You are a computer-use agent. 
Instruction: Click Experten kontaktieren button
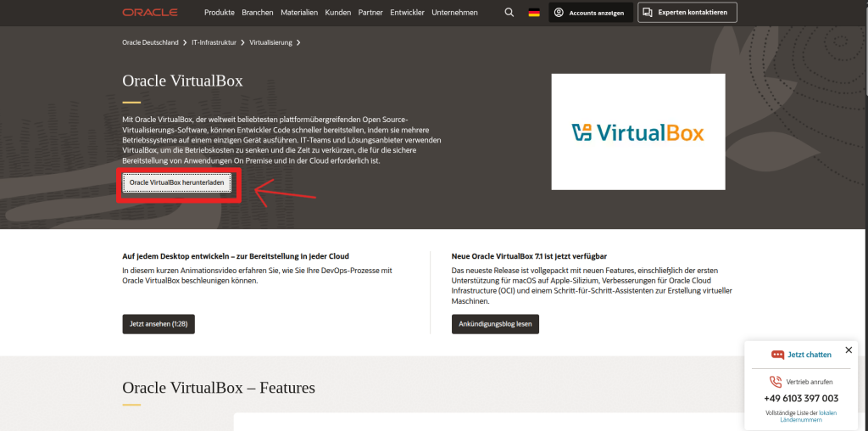[687, 12]
